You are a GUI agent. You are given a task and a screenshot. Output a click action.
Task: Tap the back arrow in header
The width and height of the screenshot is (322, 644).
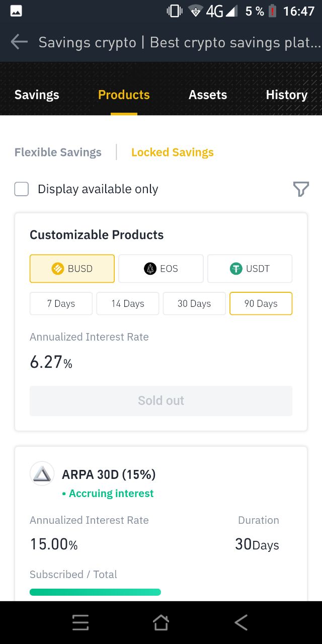pyautogui.click(x=19, y=42)
